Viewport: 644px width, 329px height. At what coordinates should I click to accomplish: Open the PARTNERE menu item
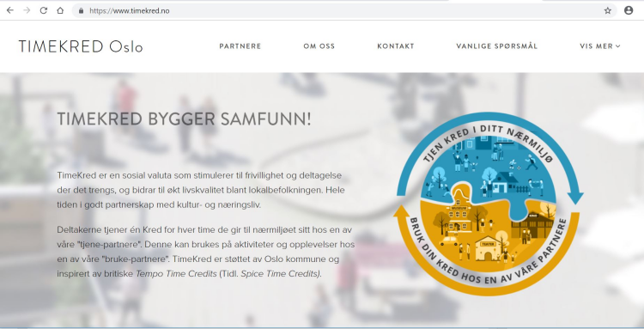[x=240, y=46]
